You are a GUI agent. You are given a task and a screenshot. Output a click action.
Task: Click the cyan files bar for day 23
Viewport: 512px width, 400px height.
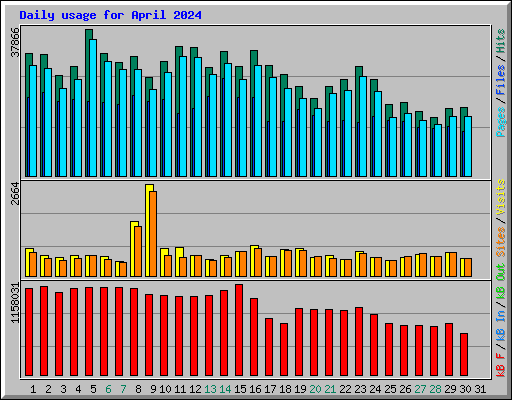click(x=363, y=127)
